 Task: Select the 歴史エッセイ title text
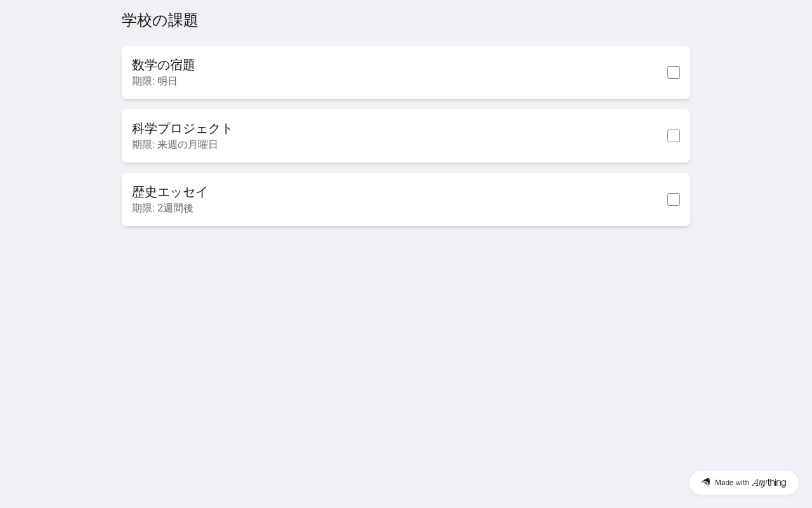click(x=170, y=192)
